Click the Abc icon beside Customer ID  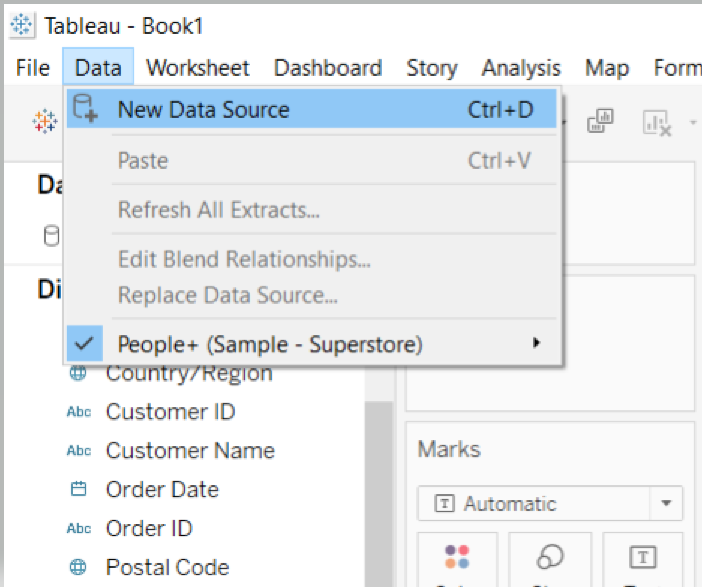79,412
